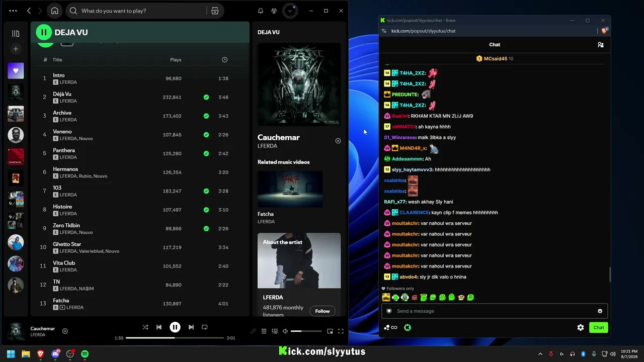Open Kick chat settings gear

click(581, 327)
